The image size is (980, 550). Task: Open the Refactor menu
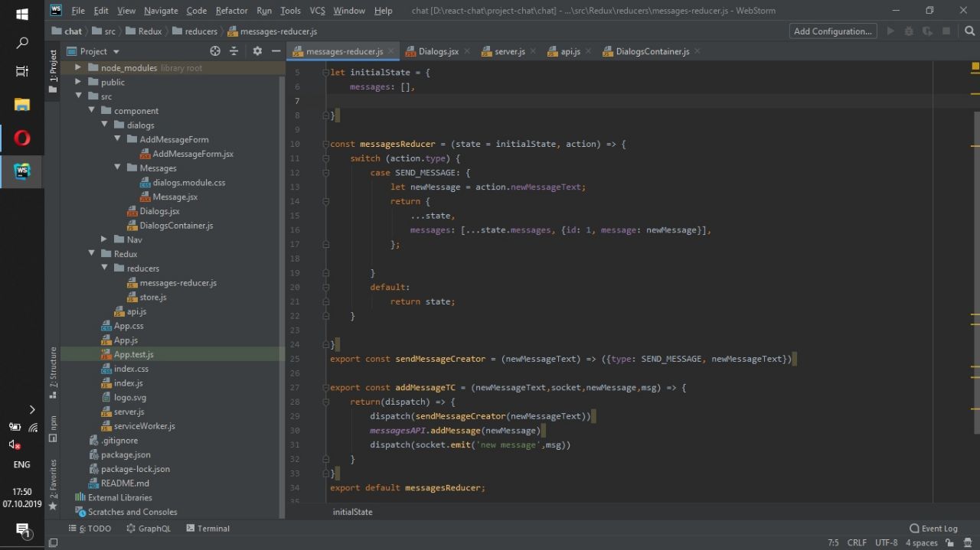click(231, 11)
